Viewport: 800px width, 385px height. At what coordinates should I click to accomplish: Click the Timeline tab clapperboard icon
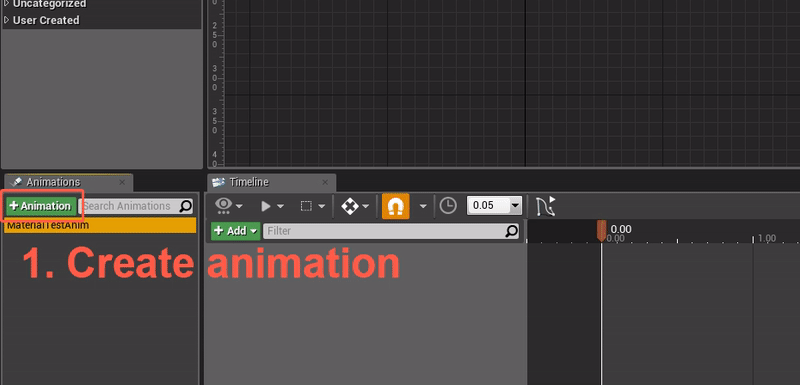(x=218, y=182)
